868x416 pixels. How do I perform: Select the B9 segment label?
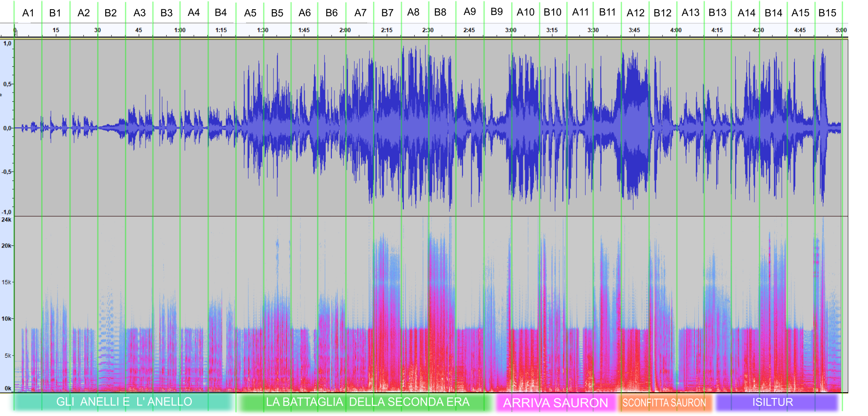[497, 12]
